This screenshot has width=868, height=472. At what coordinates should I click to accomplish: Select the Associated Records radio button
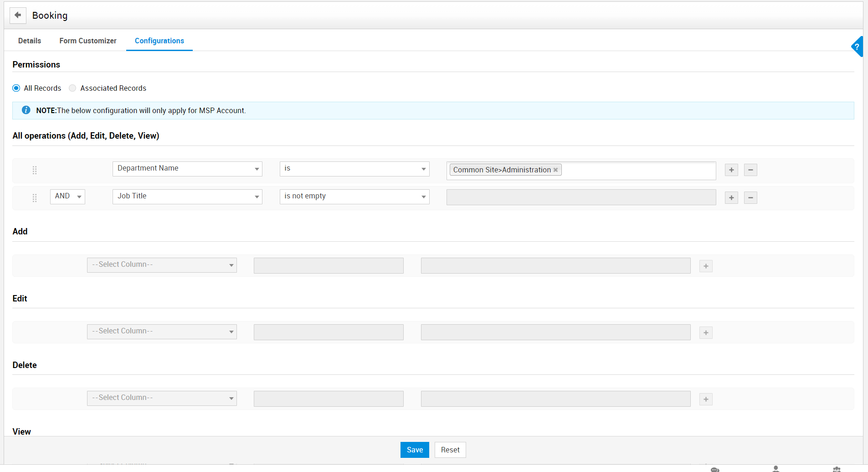(72, 88)
